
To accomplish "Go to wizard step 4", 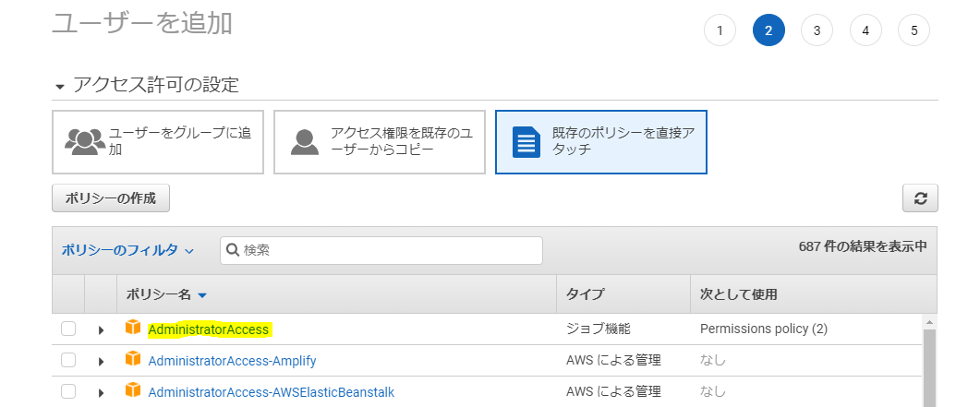I will pos(865,30).
